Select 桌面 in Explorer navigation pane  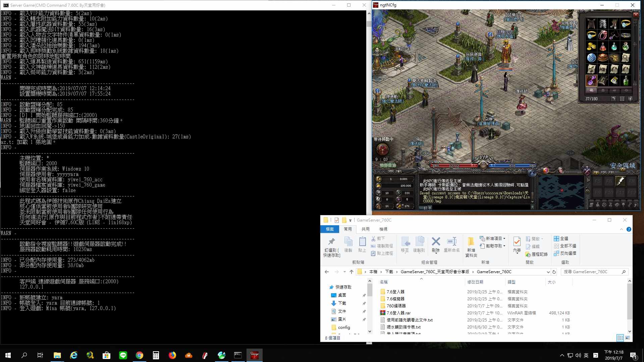click(342, 295)
